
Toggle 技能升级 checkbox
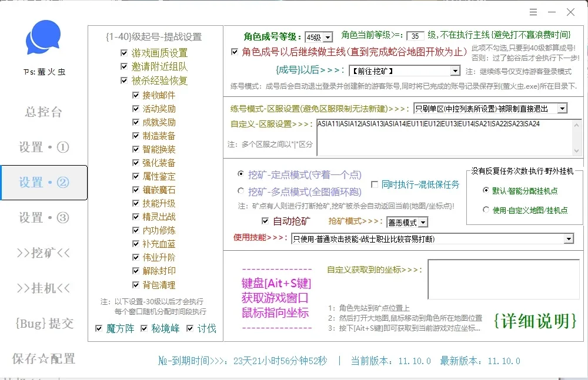136,203
